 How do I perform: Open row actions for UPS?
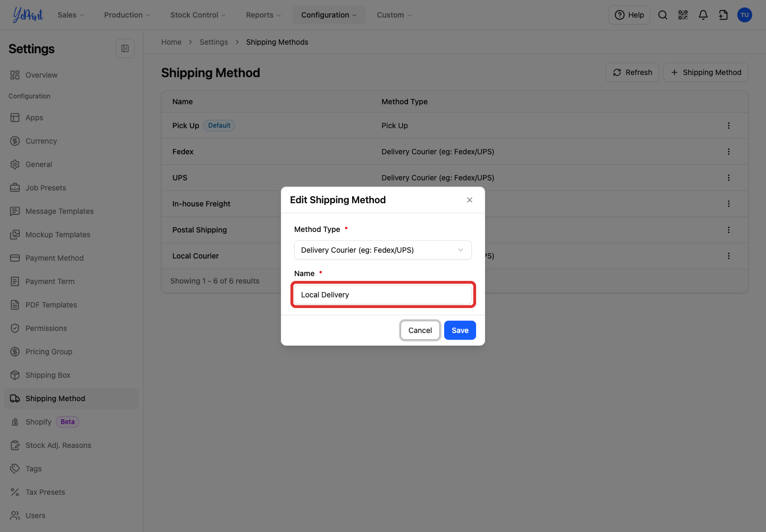click(x=729, y=178)
